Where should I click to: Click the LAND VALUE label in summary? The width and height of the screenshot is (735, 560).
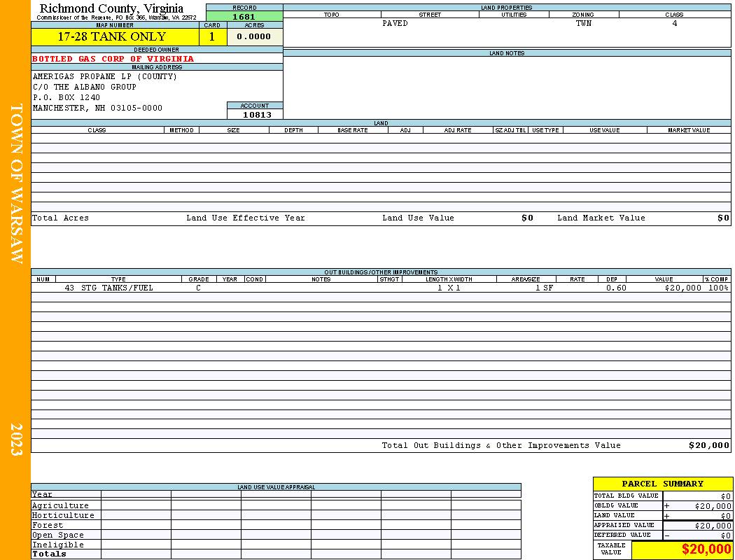point(614,515)
